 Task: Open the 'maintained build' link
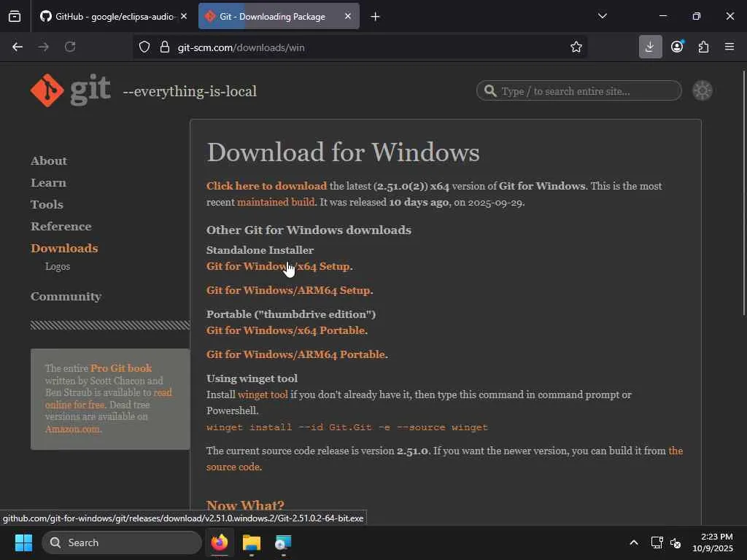[x=276, y=203]
